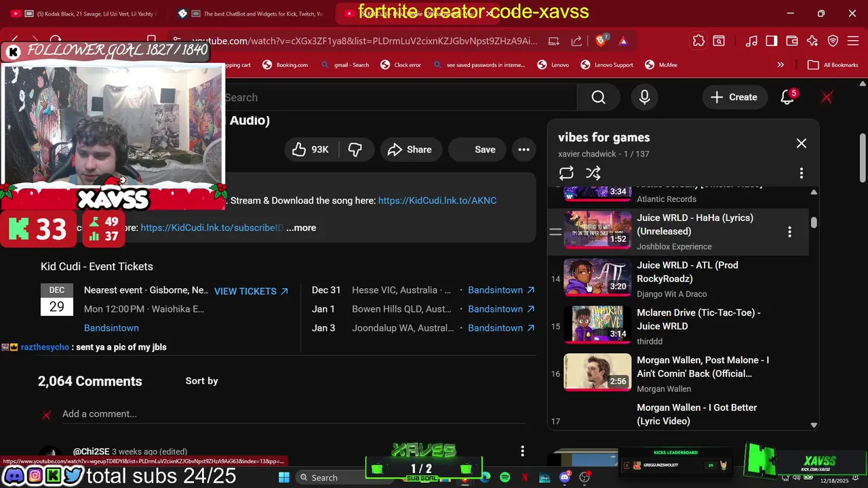Open KidCudi subscribe link in description
Image resolution: width=868 pixels, height=488 pixels.
[x=212, y=228]
